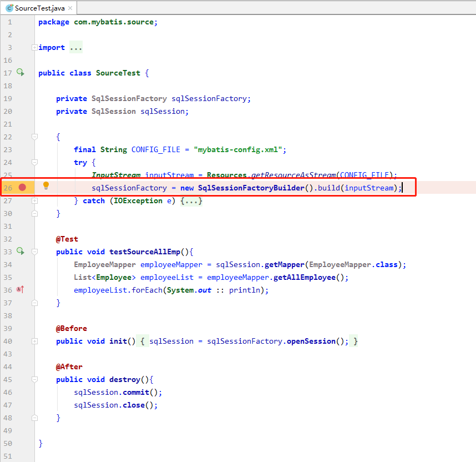Expand the folded catch block at line 27
476x462 pixels.
[x=34, y=200]
